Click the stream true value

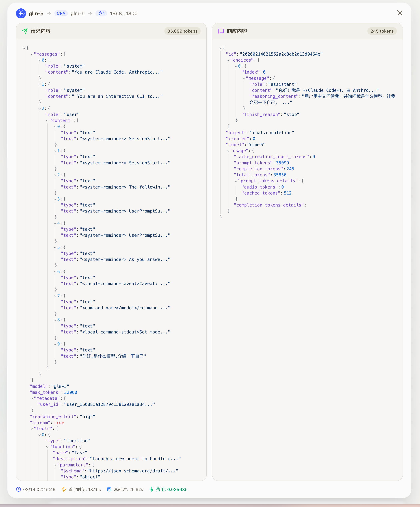coord(59,422)
